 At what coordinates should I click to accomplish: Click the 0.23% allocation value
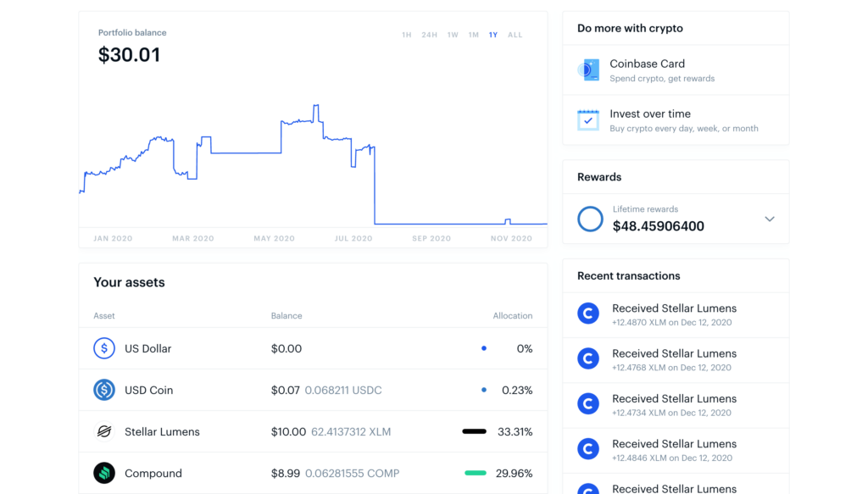click(x=517, y=390)
